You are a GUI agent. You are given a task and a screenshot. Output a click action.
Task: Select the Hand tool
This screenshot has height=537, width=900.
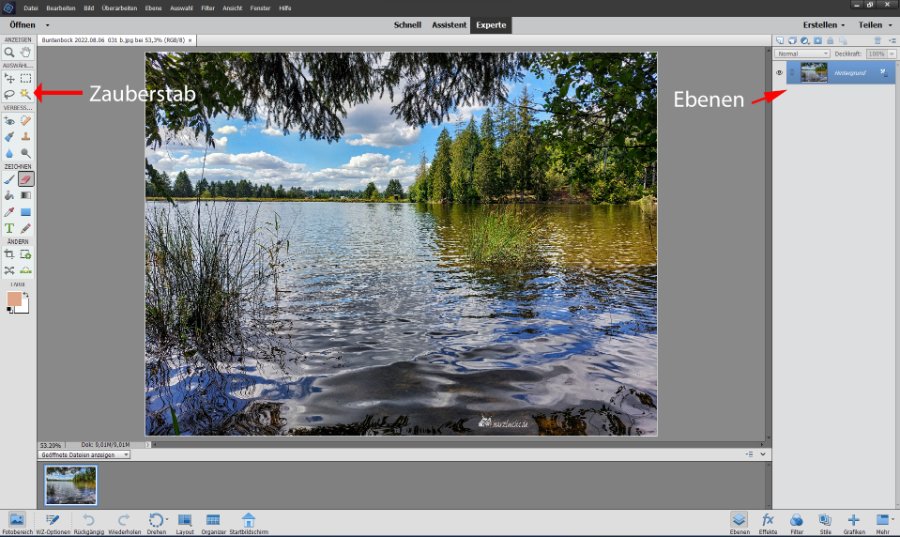26,52
